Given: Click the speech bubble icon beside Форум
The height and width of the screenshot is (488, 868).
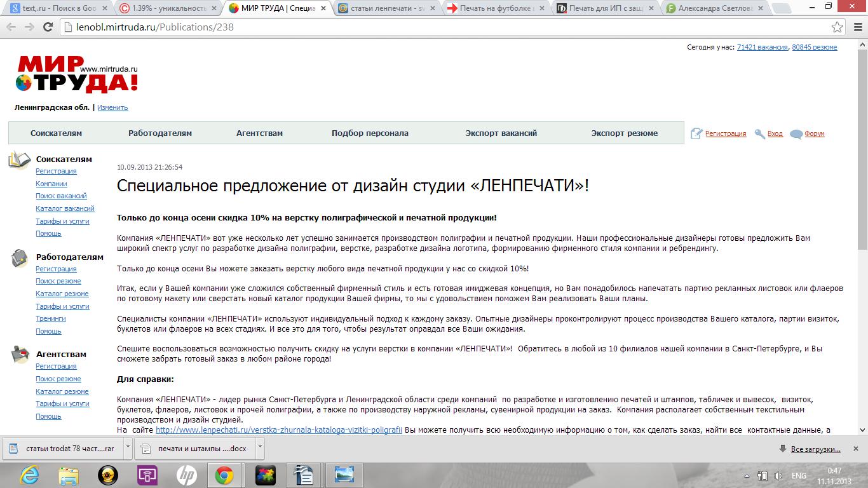Looking at the screenshot, I should pos(796,134).
